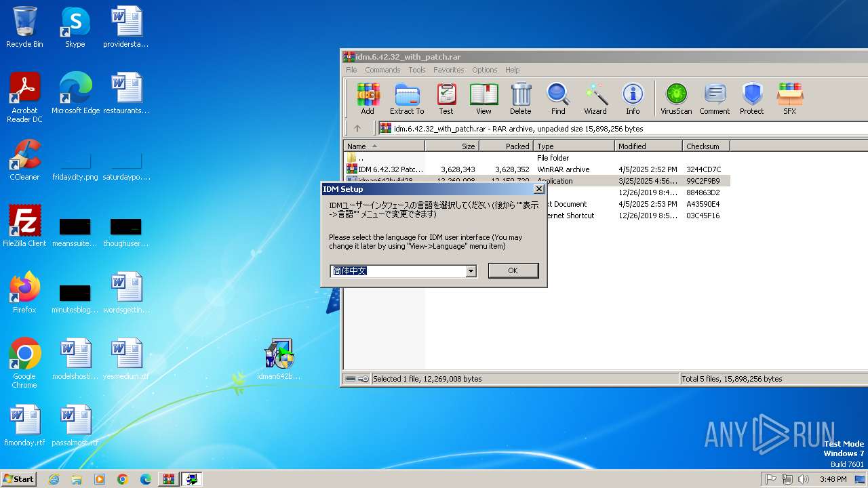Click the language selection text field

click(x=398, y=271)
